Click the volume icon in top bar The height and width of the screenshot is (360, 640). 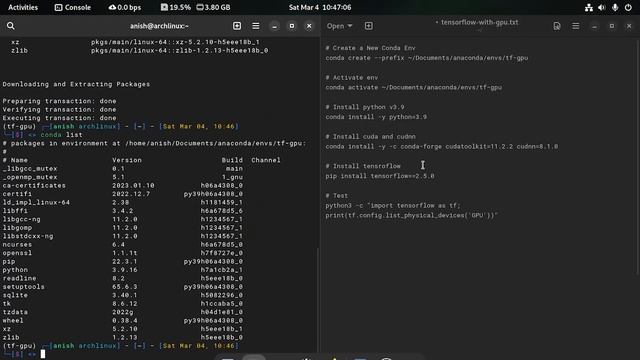[x=602, y=7]
